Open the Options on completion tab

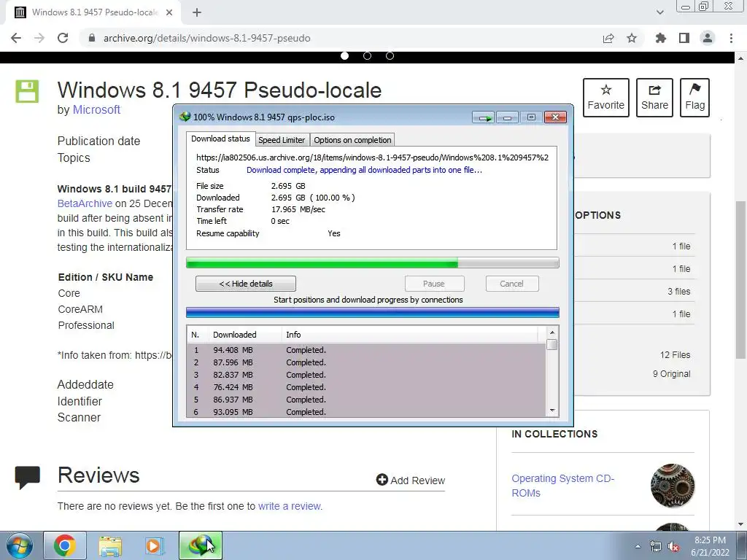[352, 140]
